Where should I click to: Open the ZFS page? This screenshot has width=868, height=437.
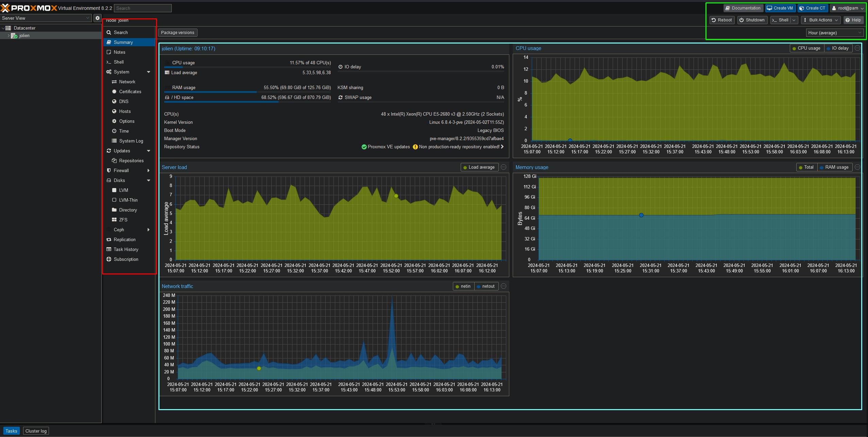tap(129, 220)
